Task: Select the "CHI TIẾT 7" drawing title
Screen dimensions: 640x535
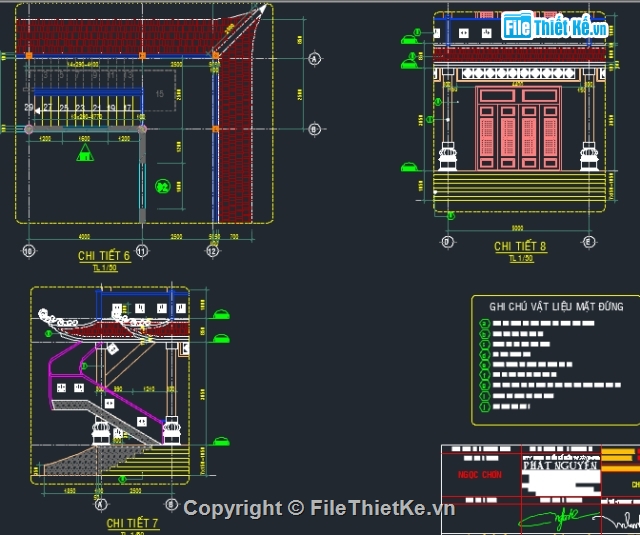Action: point(132,523)
